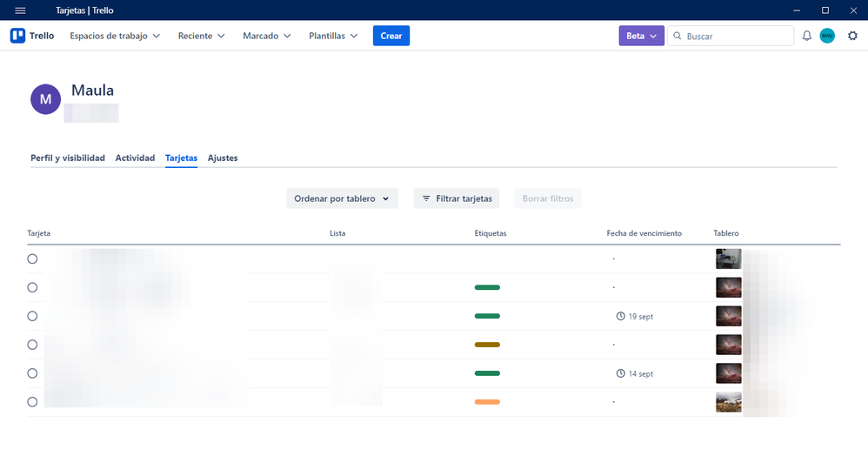Switch to Actividad tab
This screenshot has width=868, height=463.
pos(135,158)
